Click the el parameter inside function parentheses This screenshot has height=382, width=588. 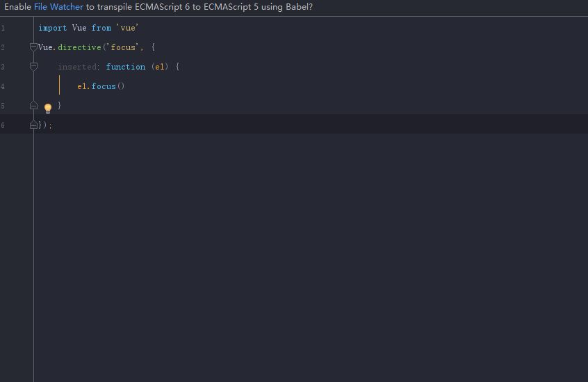point(160,67)
